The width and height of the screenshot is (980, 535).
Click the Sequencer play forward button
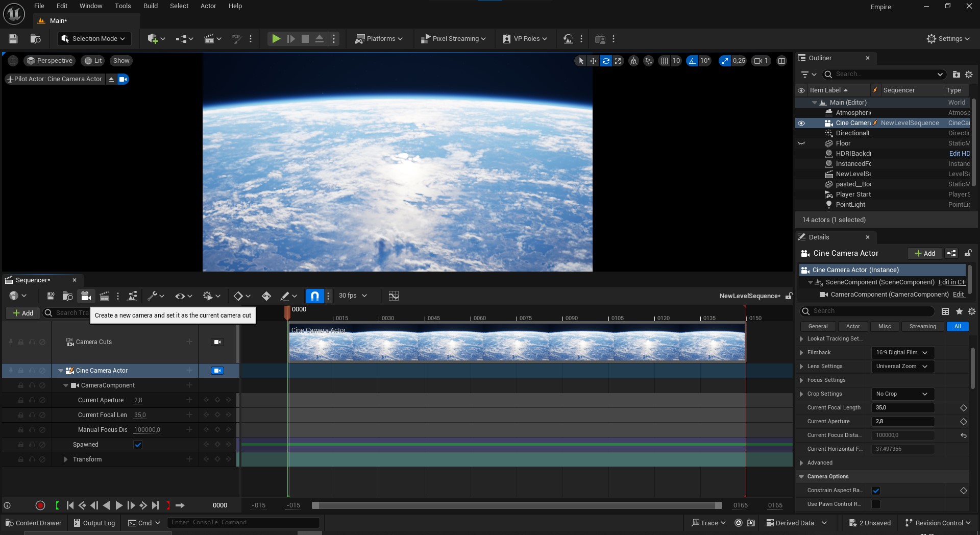click(119, 505)
